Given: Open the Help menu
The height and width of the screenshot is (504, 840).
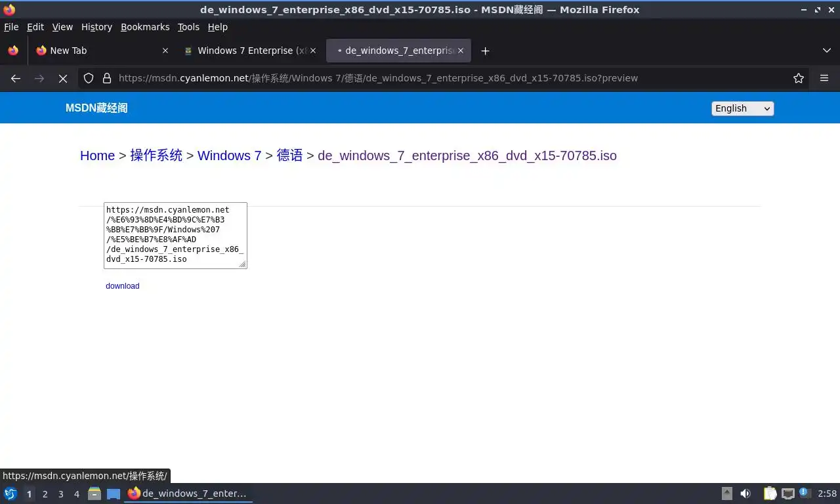Looking at the screenshot, I should [217, 27].
